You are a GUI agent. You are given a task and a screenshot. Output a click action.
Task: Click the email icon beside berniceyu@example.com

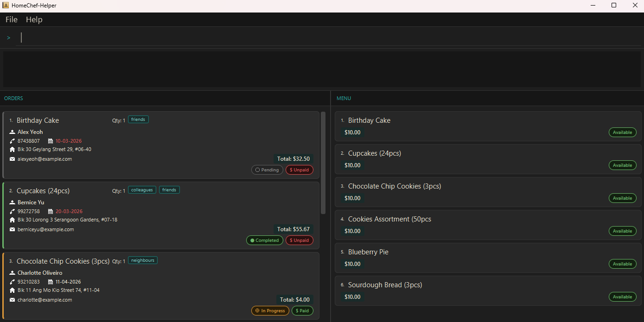12,229
